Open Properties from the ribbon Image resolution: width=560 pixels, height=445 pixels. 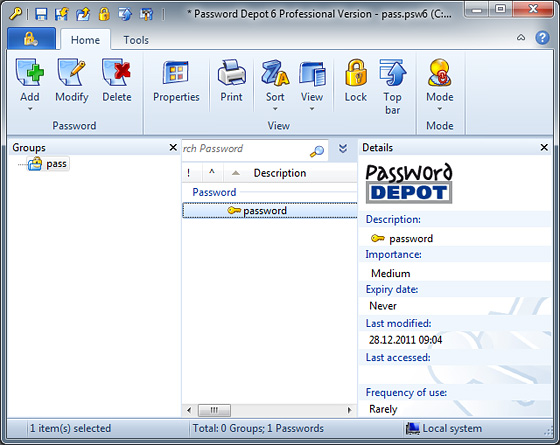pyautogui.click(x=176, y=81)
